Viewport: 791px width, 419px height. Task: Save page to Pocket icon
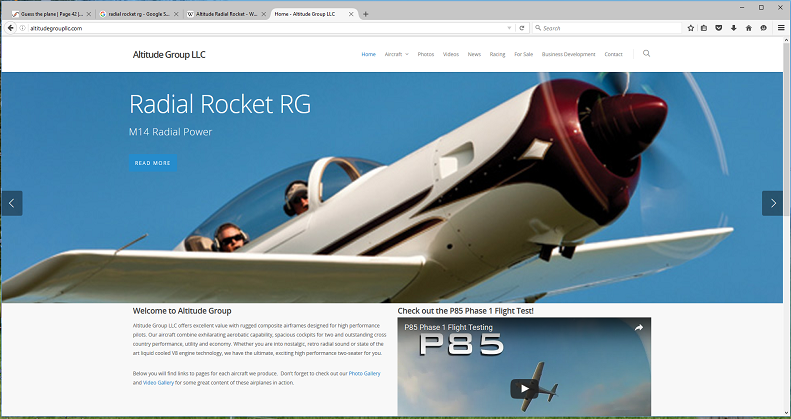click(x=719, y=28)
